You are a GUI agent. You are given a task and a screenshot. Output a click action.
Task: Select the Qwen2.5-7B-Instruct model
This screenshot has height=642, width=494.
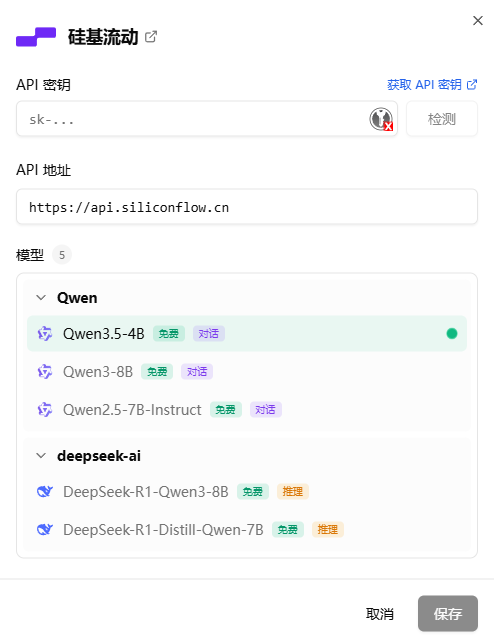(x=247, y=409)
